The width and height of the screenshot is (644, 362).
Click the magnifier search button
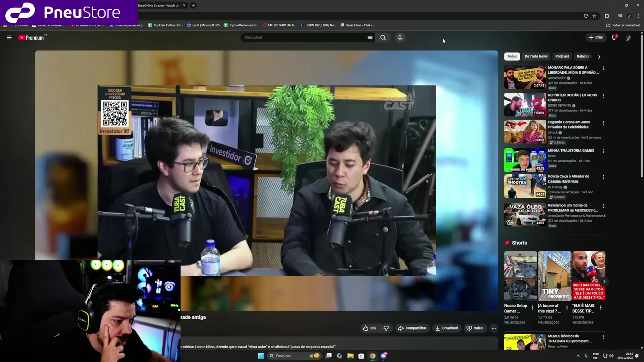(383, 37)
